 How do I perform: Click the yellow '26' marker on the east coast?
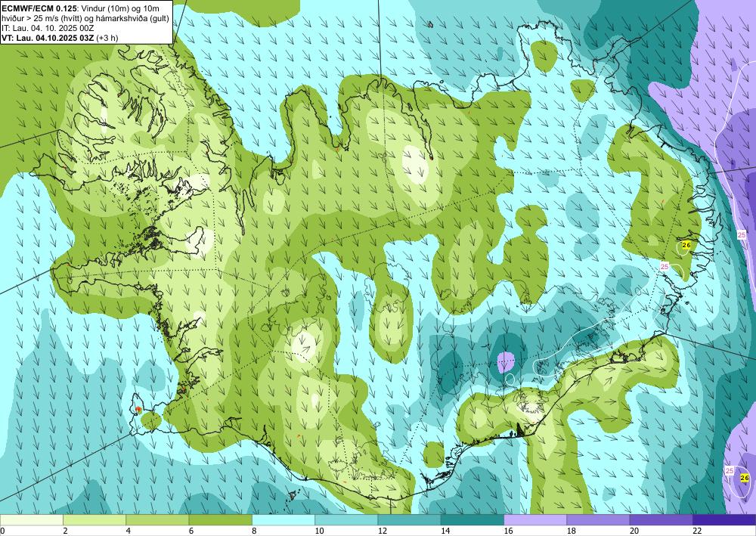click(x=686, y=246)
